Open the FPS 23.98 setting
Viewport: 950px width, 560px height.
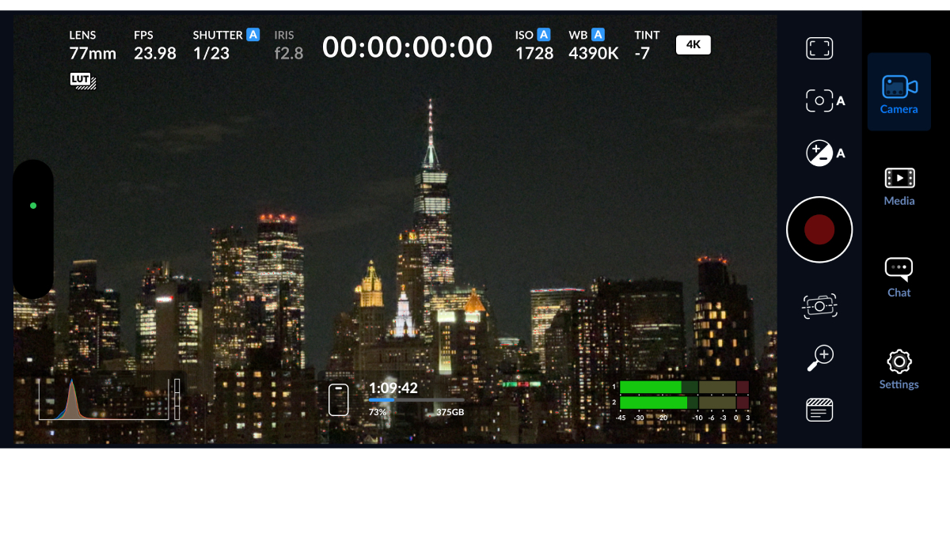pyautogui.click(x=154, y=46)
